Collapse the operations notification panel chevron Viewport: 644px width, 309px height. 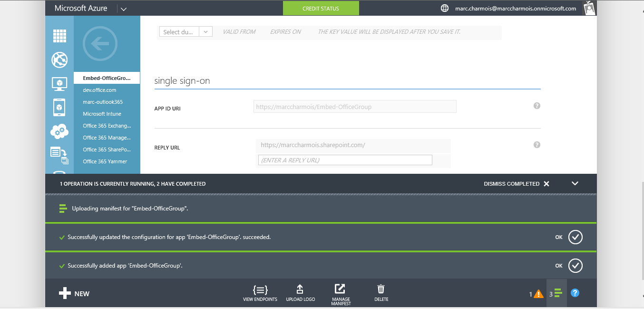pyautogui.click(x=575, y=183)
